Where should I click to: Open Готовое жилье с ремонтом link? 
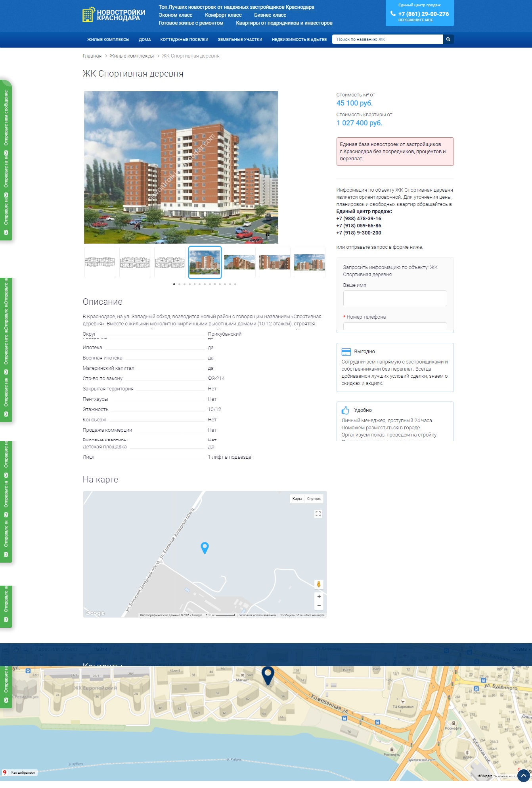point(191,23)
